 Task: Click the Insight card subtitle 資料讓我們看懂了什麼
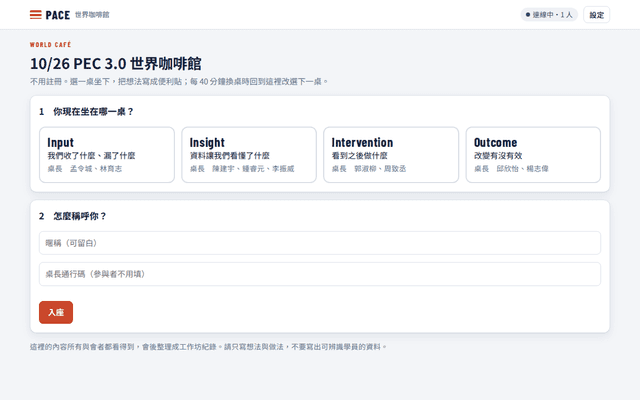click(229, 156)
